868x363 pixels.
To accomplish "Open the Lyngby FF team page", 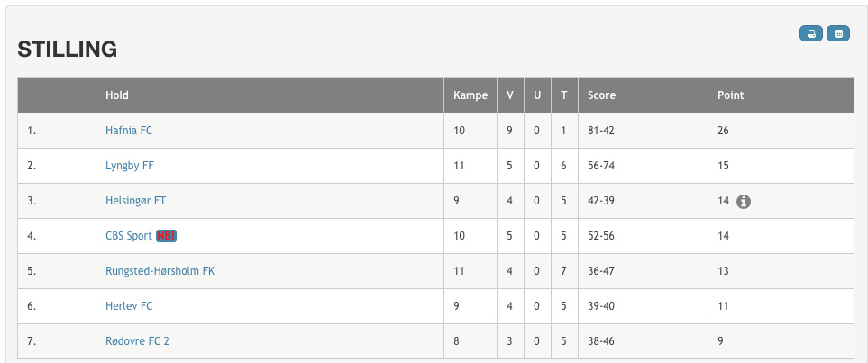I will coord(130,166).
